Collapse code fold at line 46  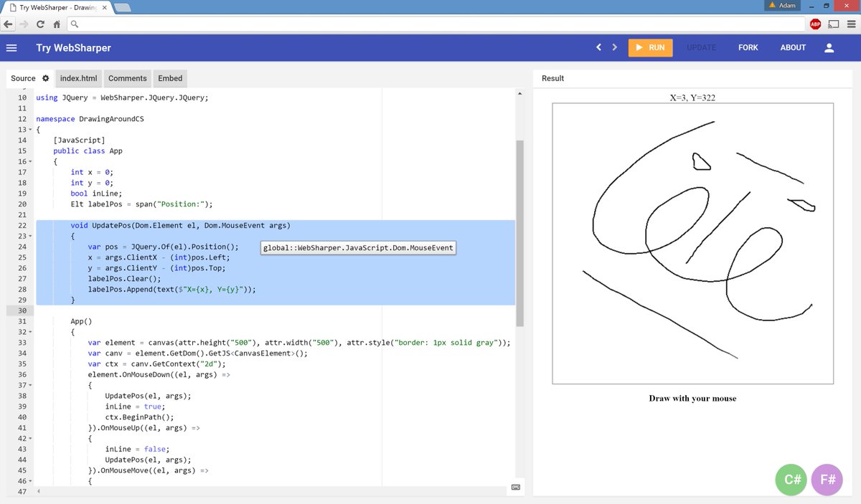click(x=31, y=482)
